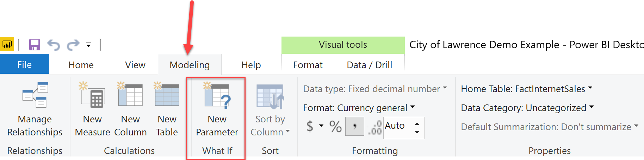Open the File menu

(x=25, y=64)
